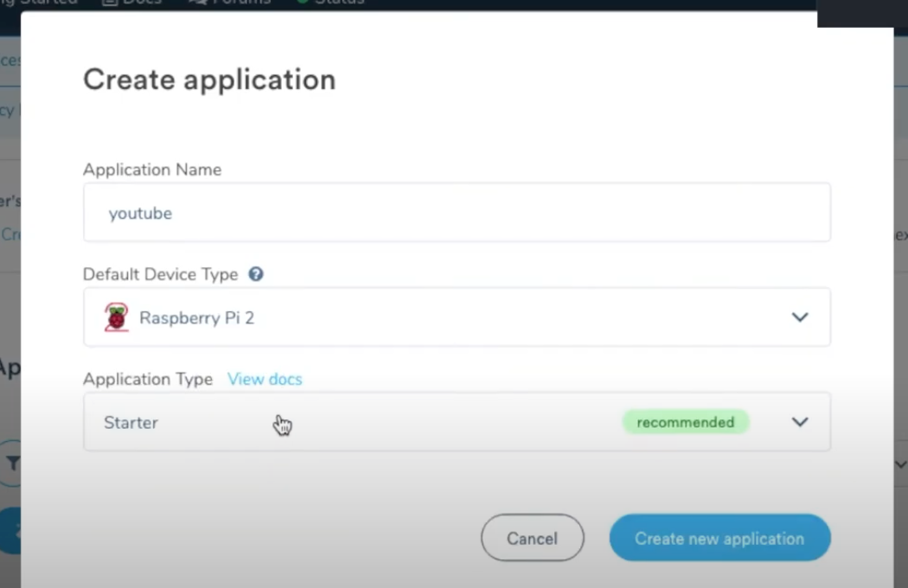
Task: Click the Forums chat icon in top bar
Action: point(197,3)
